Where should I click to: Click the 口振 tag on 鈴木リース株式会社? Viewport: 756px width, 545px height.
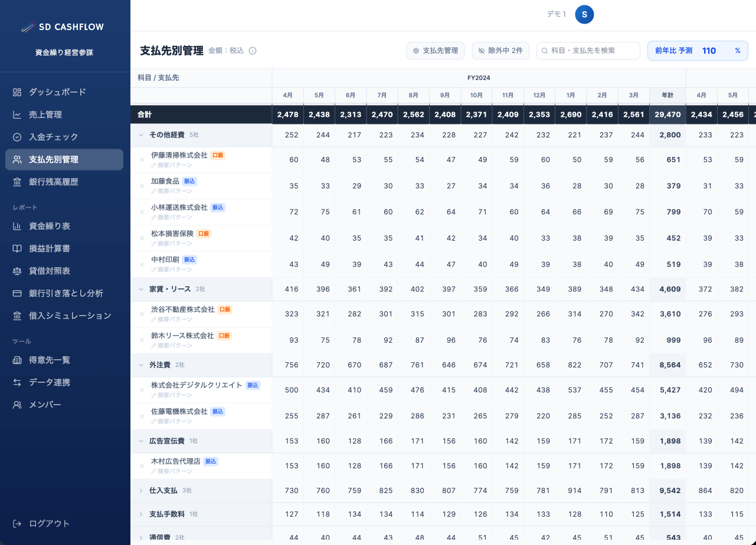coord(224,336)
